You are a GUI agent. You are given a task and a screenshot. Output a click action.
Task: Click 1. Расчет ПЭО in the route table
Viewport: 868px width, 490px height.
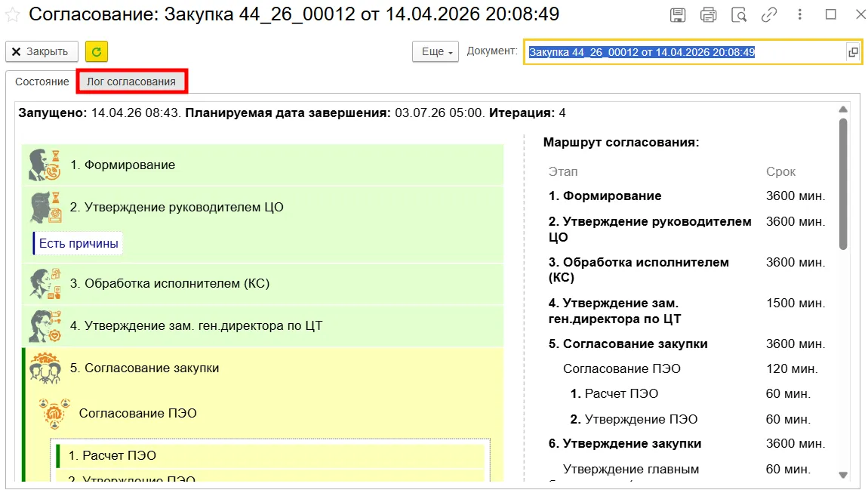tap(614, 393)
